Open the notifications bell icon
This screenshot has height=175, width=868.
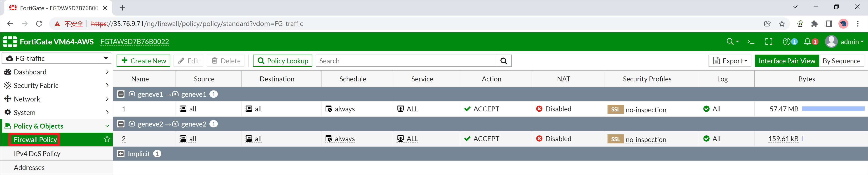coord(807,42)
